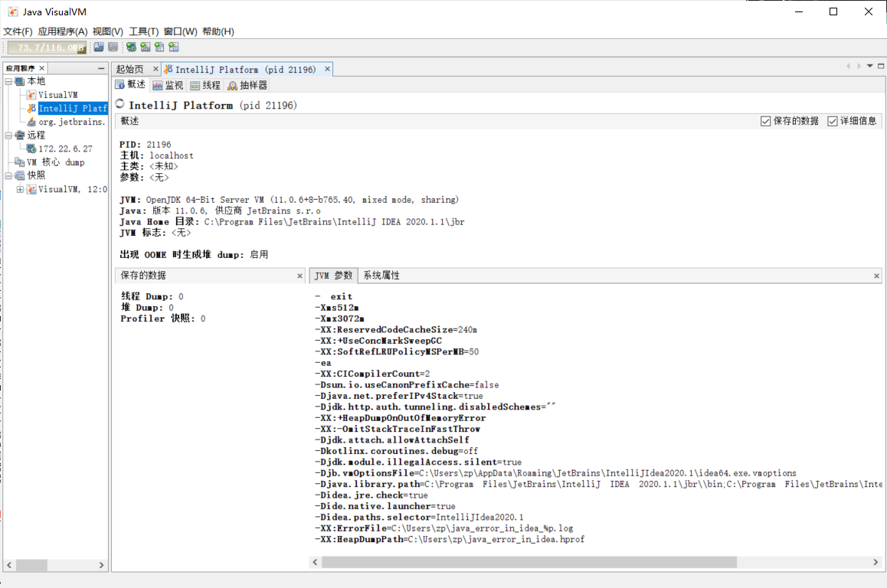The width and height of the screenshot is (887, 588).
Task: Open the 概述 overview subtab
Action: coord(131,85)
